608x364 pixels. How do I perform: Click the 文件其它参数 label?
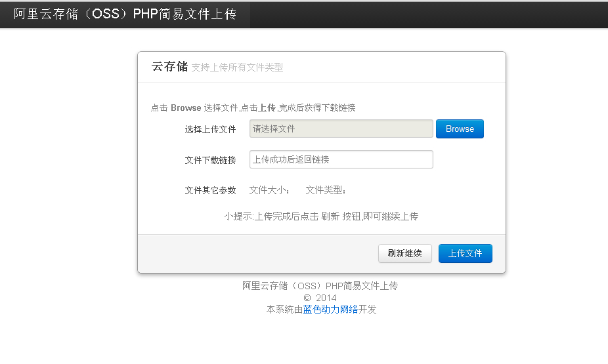210,191
